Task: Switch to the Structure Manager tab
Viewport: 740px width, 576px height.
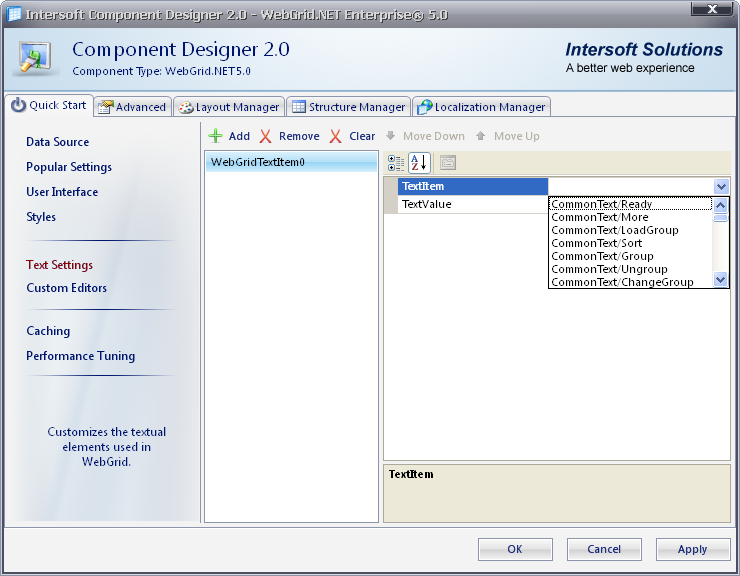Action: [x=349, y=107]
